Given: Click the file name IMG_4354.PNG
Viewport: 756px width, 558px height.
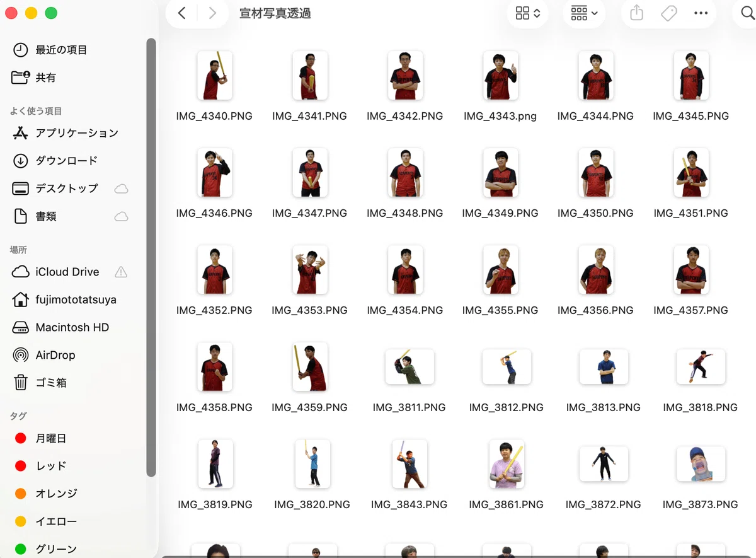Looking at the screenshot, I should (x=405, y=310).
